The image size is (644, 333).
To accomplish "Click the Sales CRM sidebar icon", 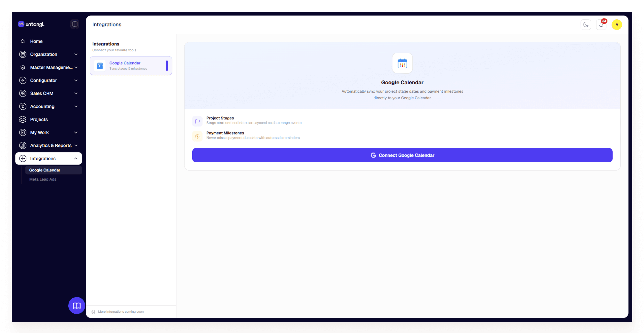I will point(23,93).
